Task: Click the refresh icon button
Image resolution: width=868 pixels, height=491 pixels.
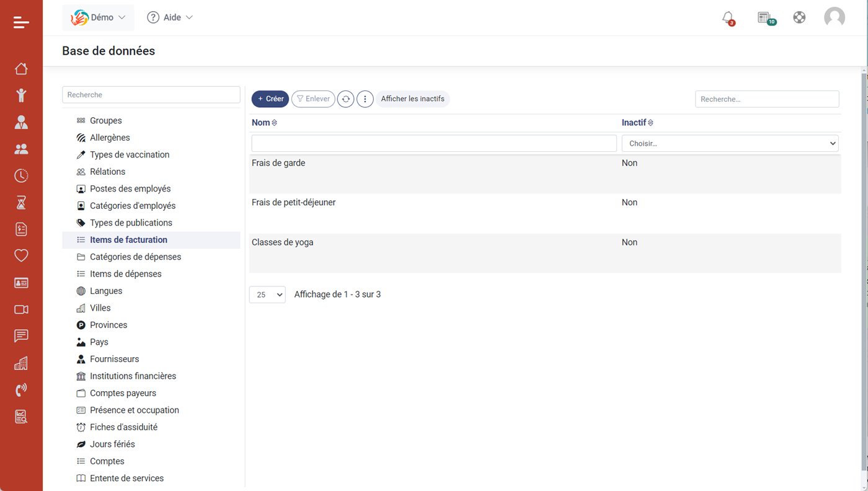Action: 346,99
